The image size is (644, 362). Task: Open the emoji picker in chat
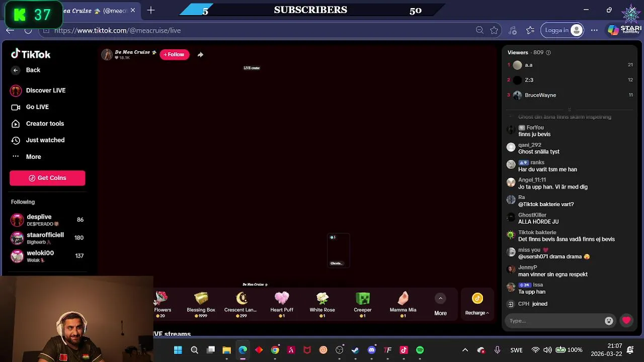[609, 321]
